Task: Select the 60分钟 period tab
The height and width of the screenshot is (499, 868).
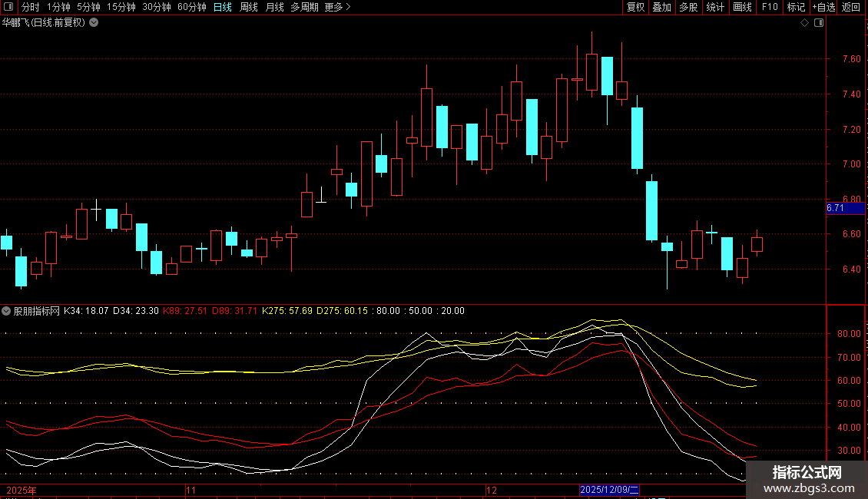Action: [192, 7]
